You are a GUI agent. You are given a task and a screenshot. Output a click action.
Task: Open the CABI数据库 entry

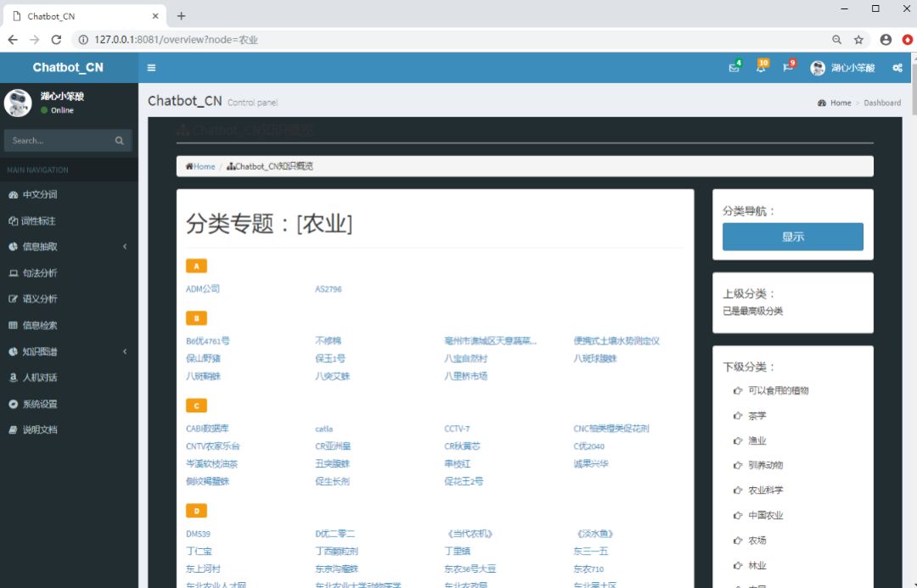[x=208, y=428]
